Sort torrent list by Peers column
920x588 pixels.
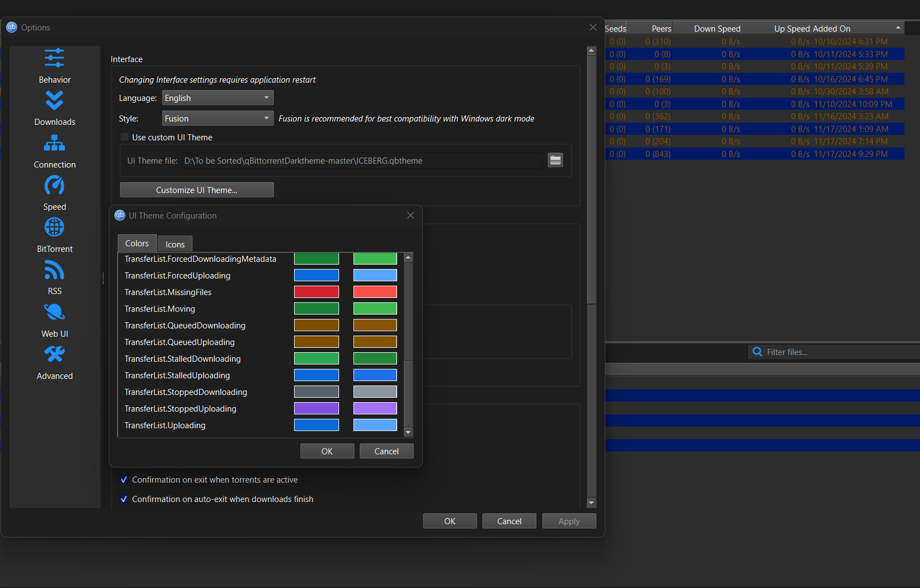(x=650, y=28)
